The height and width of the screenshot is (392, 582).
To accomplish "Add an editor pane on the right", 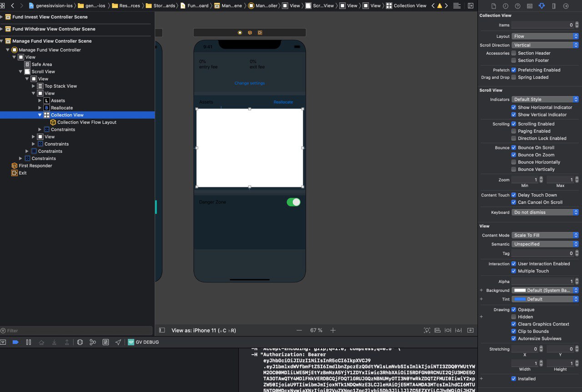I will coord(471,6).
